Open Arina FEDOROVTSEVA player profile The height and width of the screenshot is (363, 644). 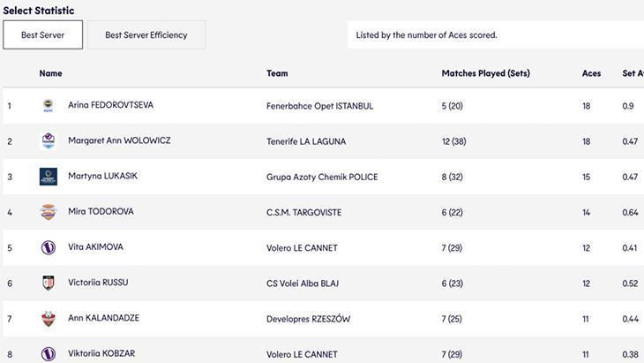click(x=110, y=105)
